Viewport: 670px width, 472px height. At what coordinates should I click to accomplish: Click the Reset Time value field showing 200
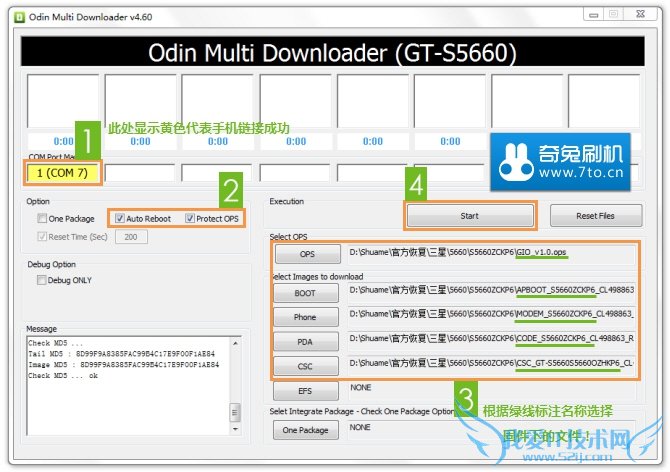pos(131,237)
